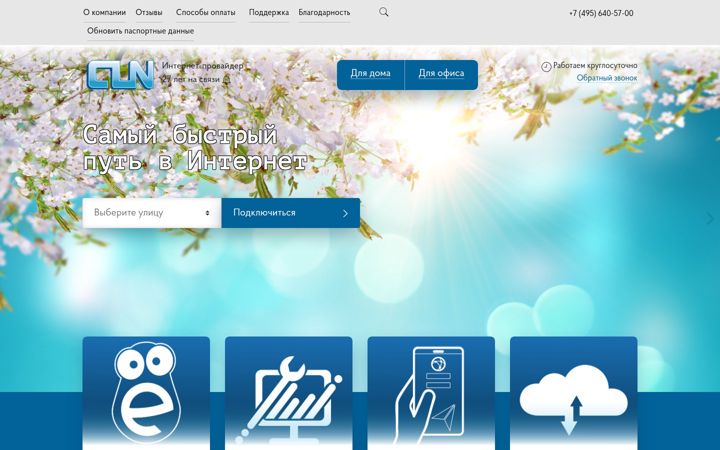
Task: Click the 27 лет на связи text
Action: [191, 79]
